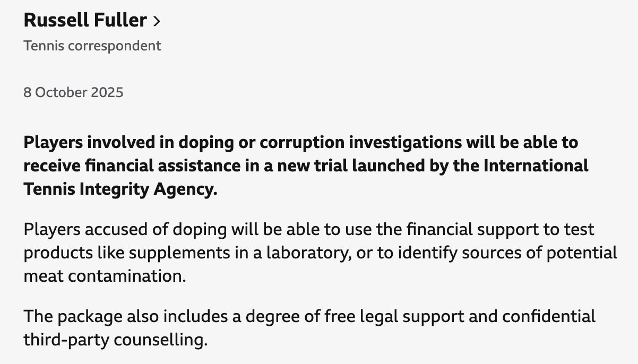Click the words International Tennis Integrity Agency
This screenshot has width=638, height=364.
pyautogui.click(x=306, y=178)
